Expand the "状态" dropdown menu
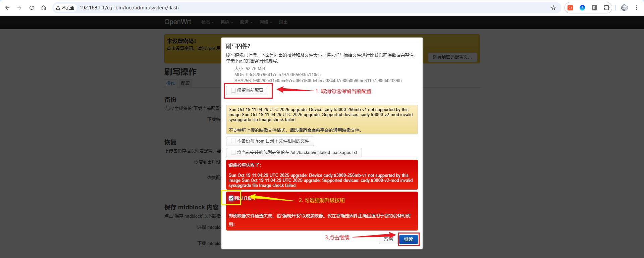This screenshot has width=644, height=258. click(x=207, y=22)
